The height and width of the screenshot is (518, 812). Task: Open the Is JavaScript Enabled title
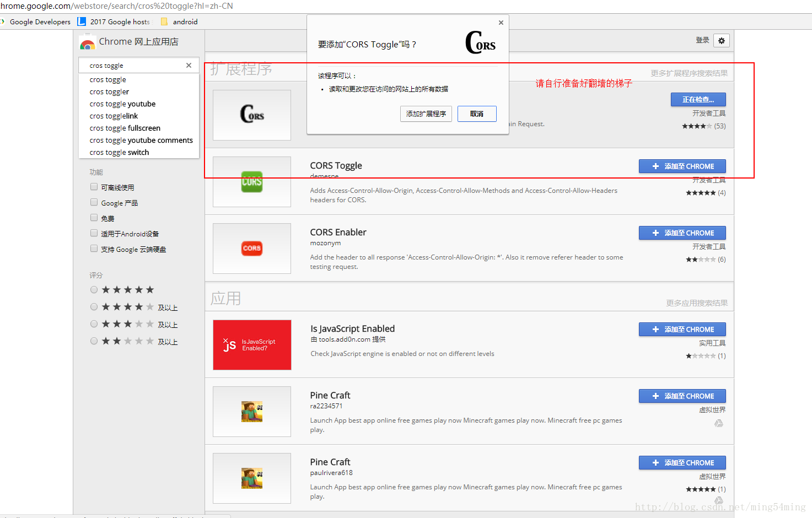(x=353, y=328)
